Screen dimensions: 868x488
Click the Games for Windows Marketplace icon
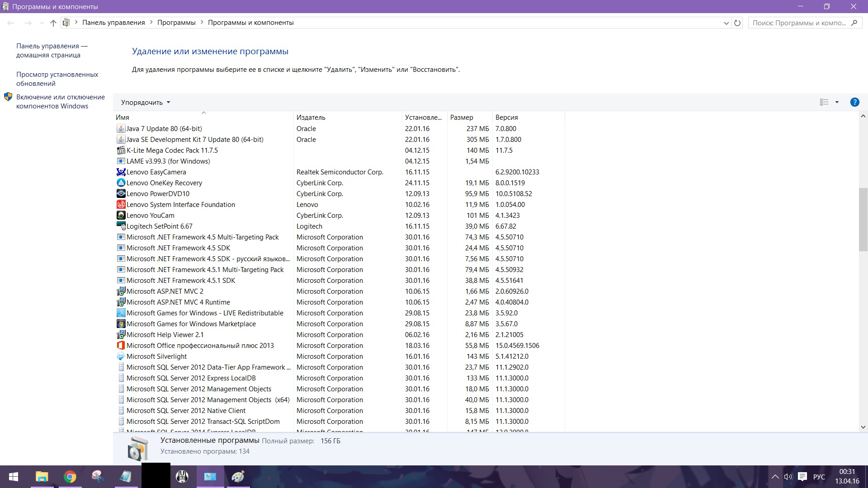coord(121,324)
